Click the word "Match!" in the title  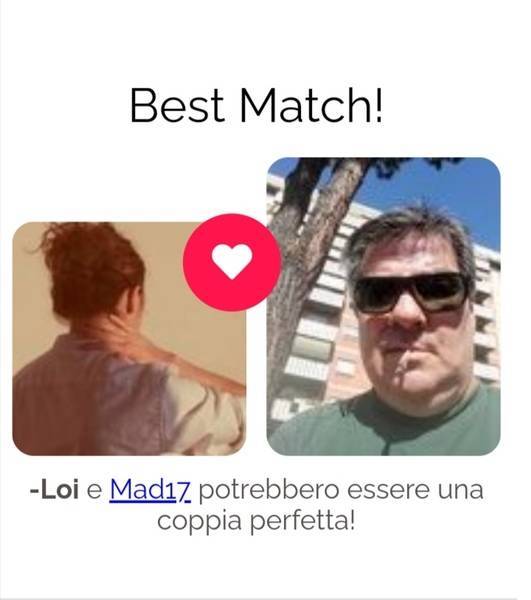click(x=311, y=105)
